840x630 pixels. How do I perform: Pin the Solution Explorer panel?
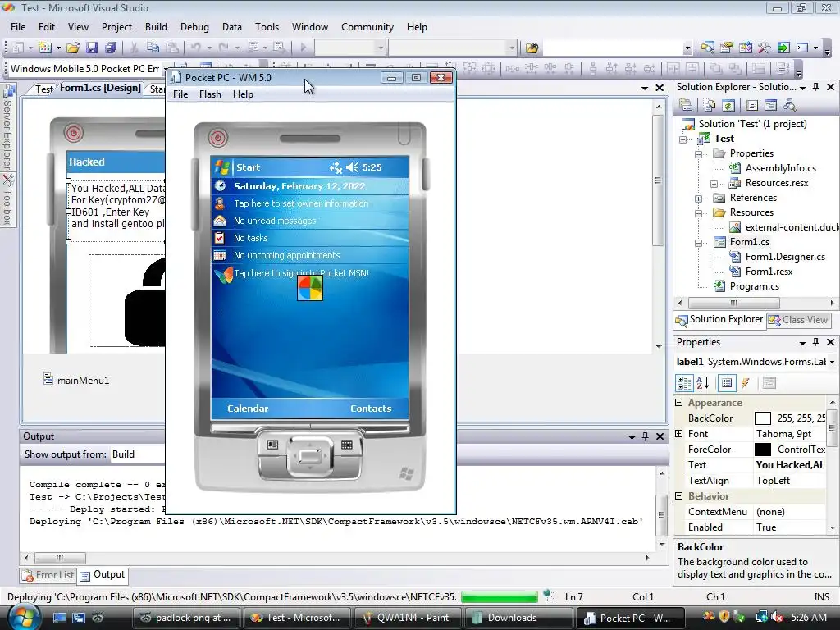[x=816, y=87]
